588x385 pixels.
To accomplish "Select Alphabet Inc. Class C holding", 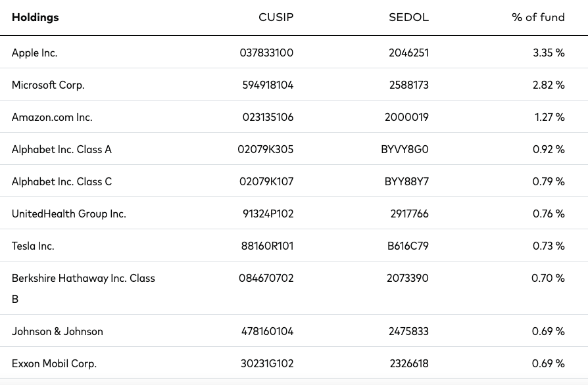I will [x=62, y=181].
